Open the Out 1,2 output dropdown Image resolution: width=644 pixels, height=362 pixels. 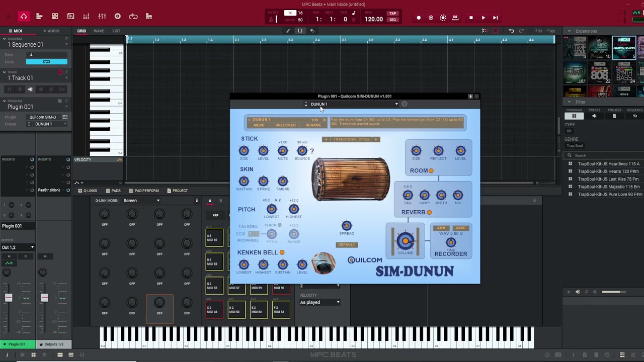pos(18,247)
